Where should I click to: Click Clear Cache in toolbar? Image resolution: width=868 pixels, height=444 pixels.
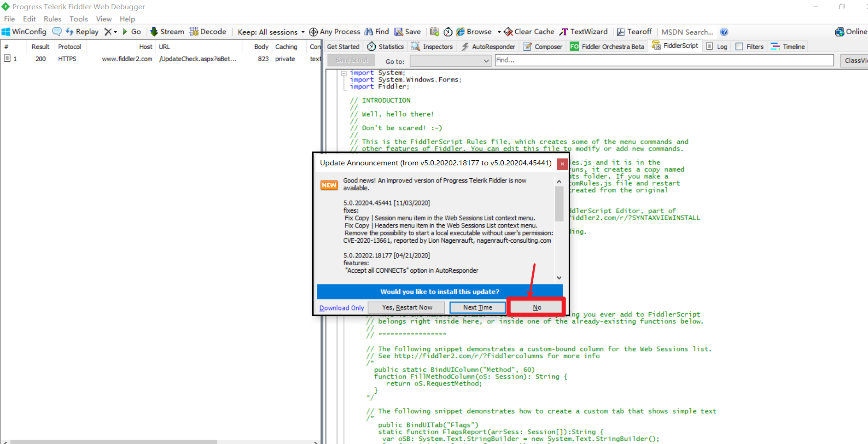(x=529, y=32)
